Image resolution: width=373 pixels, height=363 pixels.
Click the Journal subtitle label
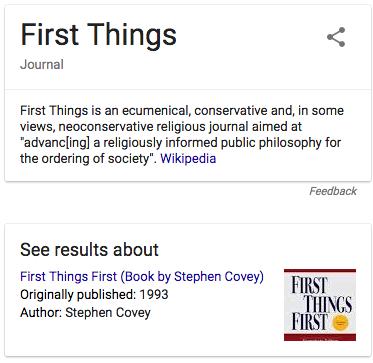pyautogui.click(x=42, y=65)
